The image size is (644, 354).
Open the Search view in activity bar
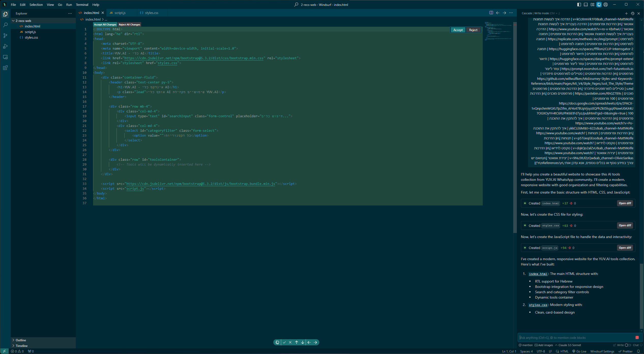click(5, 25)
